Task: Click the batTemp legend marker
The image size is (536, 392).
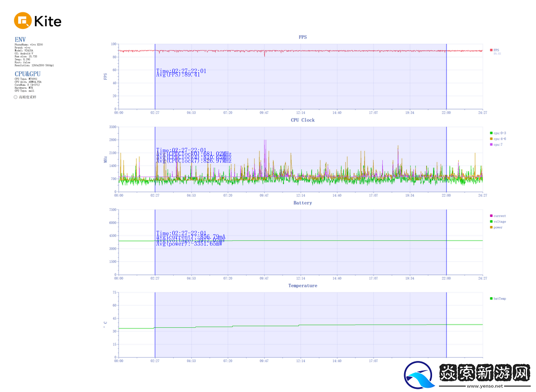Action: [x=491, y=299]
